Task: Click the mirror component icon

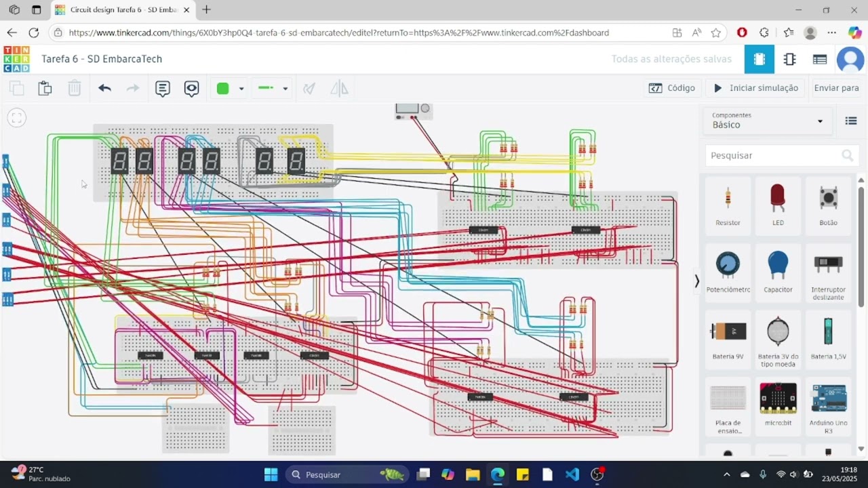Action: pyautogui.click(x=339, y=88)
